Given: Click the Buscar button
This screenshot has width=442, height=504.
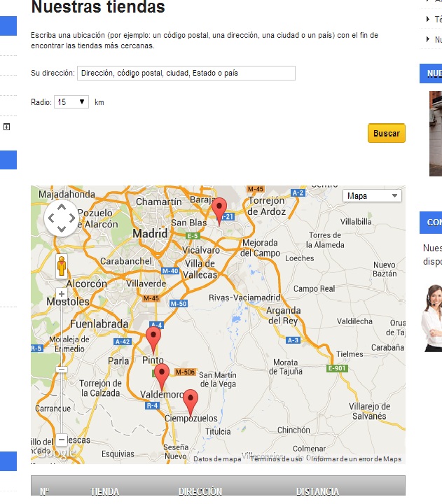Looking at the screenshot, I should 387,133.
